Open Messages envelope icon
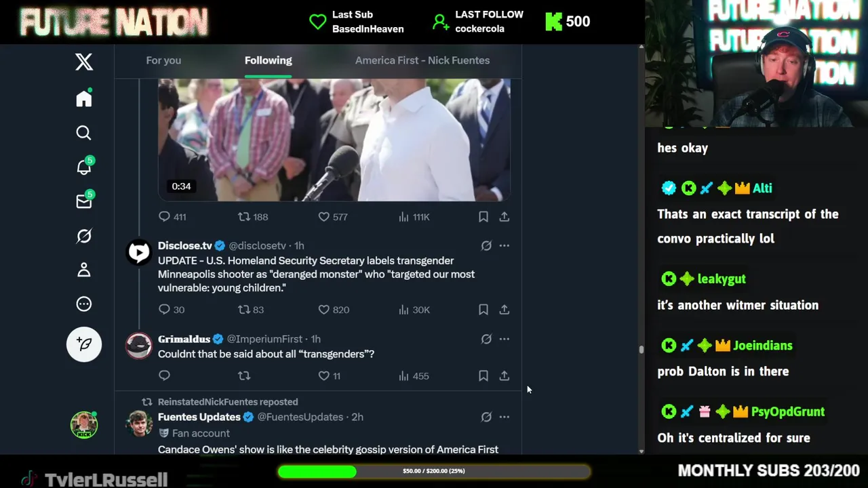Image resolution: width=868 pixels, height=488 pixels. click(x=84, y=201)
